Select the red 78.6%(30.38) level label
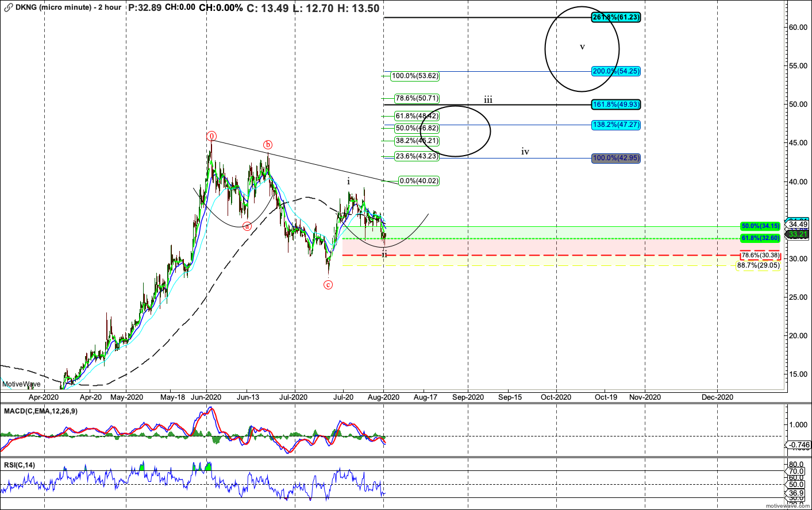 [x=760, y=256]
